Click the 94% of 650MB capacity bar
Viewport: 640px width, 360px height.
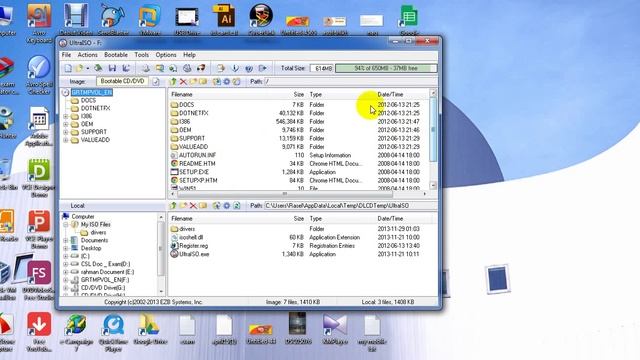386,68
